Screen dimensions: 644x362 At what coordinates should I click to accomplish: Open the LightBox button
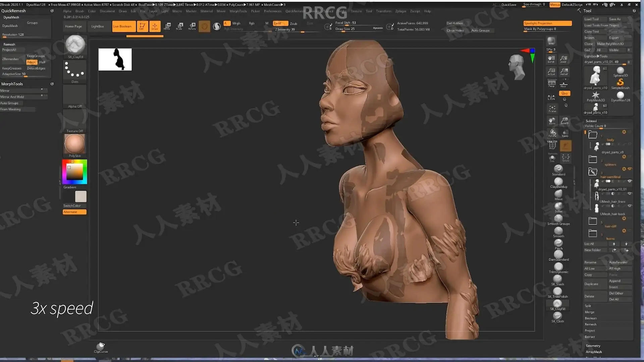[98, 26]
